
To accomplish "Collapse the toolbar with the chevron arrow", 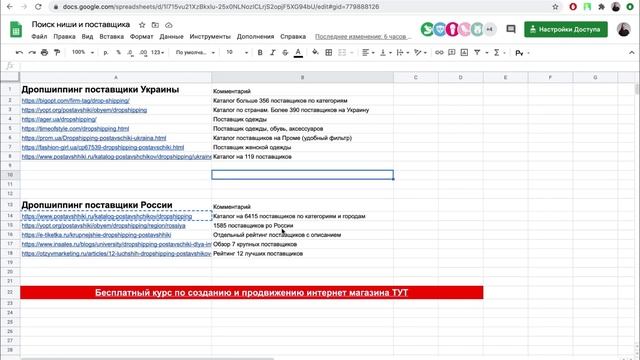I will 631,53.
